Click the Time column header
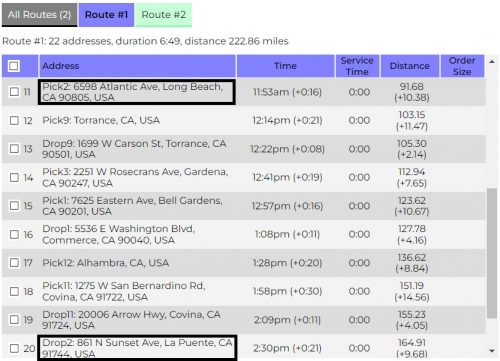This screenshot has width=500, height=361. point(285,66)
